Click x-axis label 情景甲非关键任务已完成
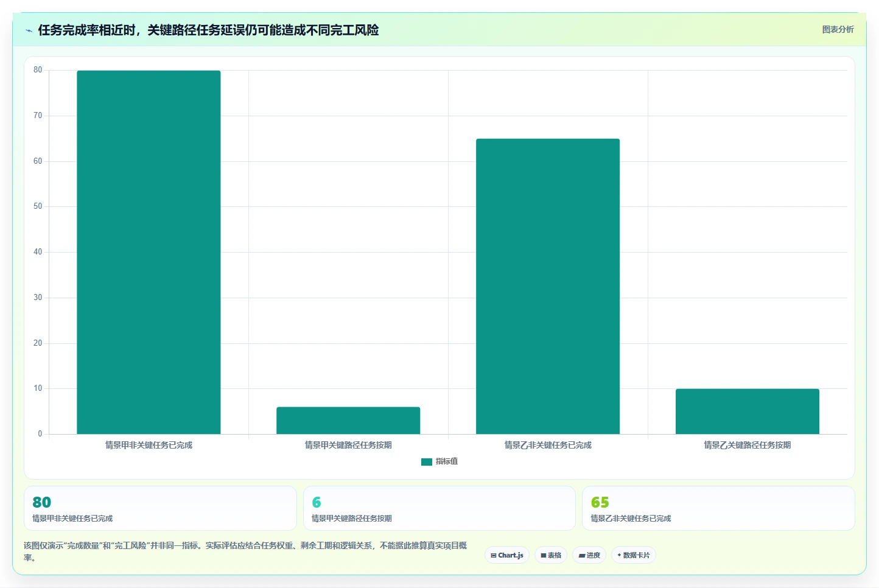 coord(149,445)
